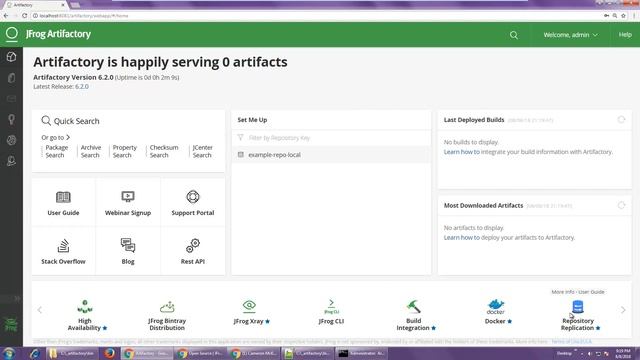The height and width of the screenshot is (360, 640).
Task: Open the taskbar clock
Action: pyautogui.click(x=623, y=353)
